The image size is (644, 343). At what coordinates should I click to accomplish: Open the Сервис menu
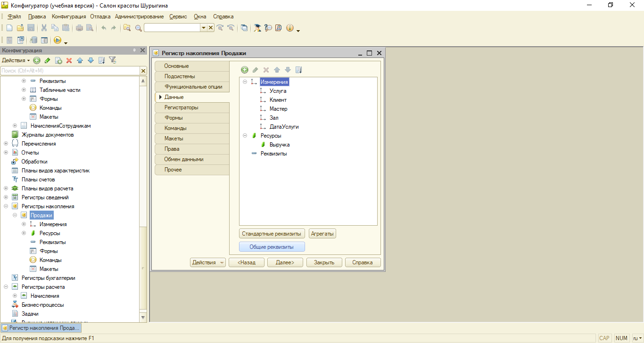click(x=178, y=16)
